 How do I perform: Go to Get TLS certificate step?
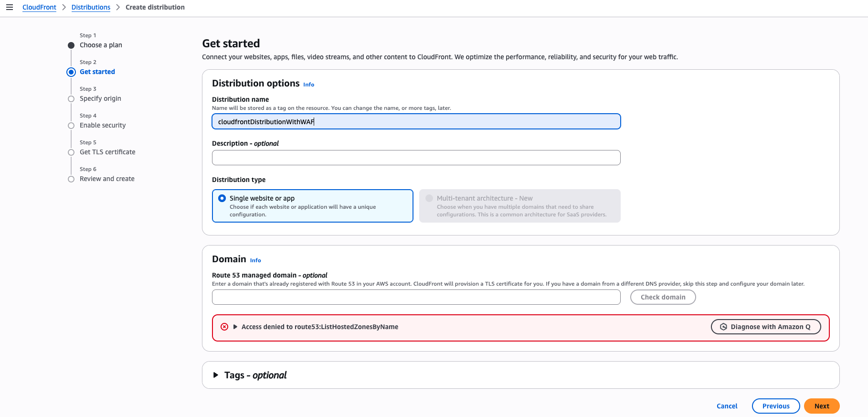[107, 152]
